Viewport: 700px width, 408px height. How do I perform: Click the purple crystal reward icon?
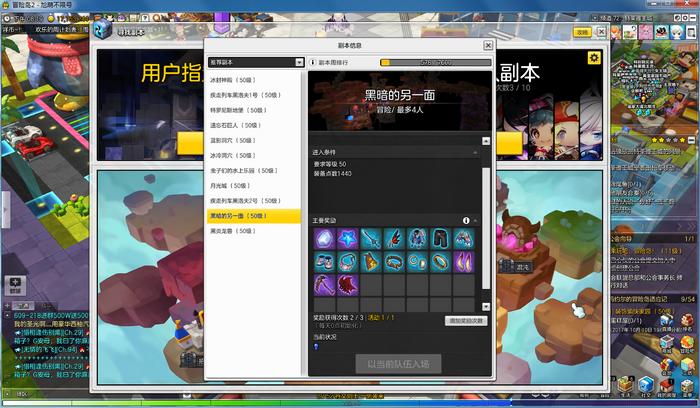tap(325, 239)
